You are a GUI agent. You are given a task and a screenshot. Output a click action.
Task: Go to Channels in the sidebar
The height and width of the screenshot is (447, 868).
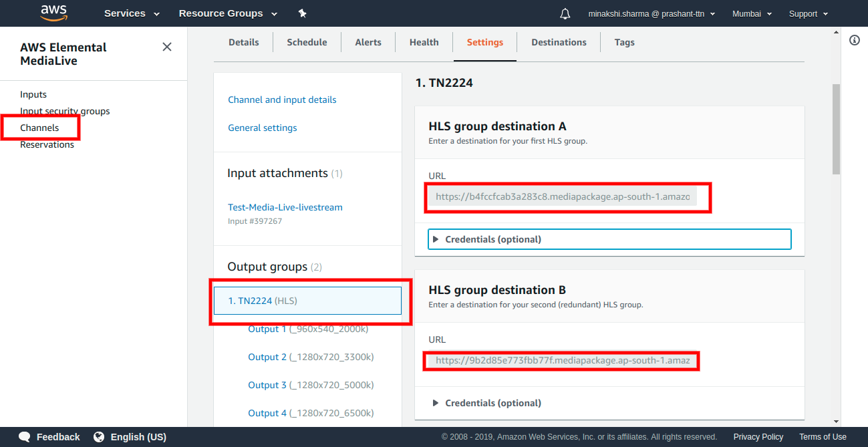pos(39,128)
